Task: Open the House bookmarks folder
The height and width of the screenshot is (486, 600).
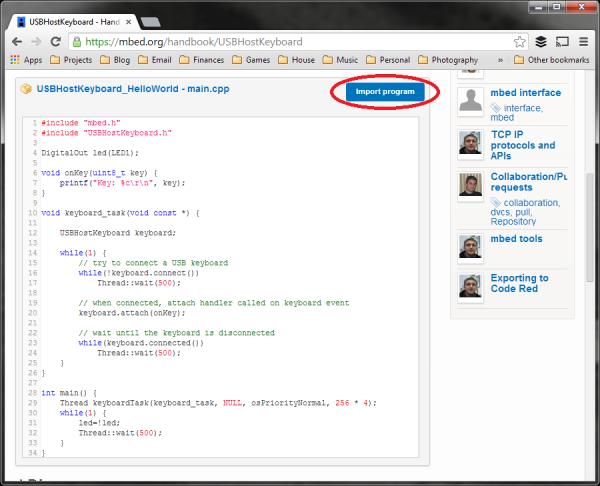Action: coord(297,60)
